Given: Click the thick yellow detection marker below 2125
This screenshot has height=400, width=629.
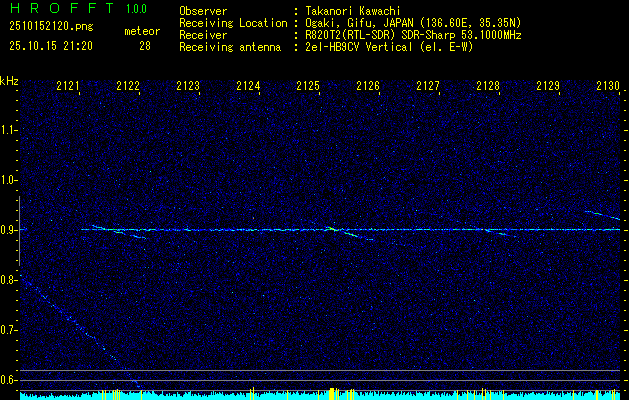Looking at the screenshot, I should 332,394.
